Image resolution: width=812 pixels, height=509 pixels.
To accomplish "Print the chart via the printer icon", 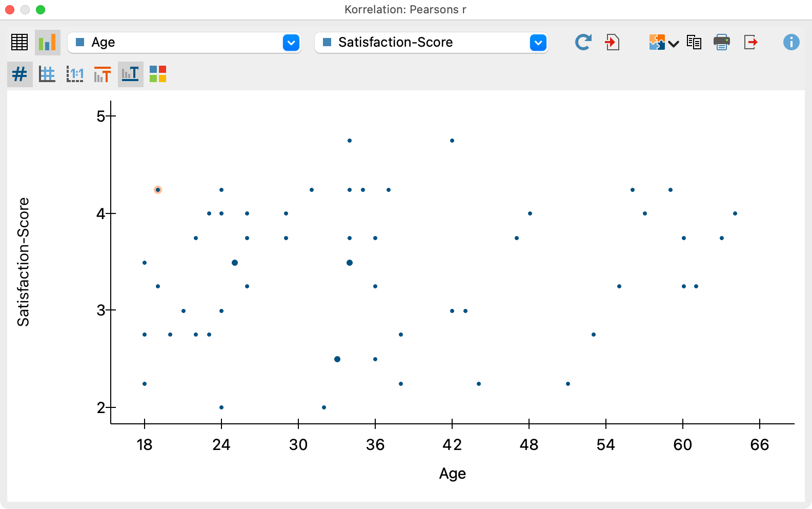I will pyautogui.click(x=722, y=42).
